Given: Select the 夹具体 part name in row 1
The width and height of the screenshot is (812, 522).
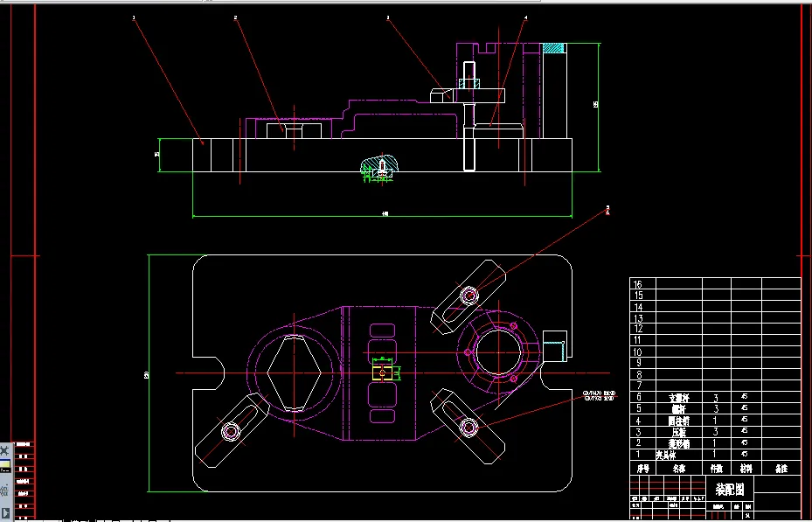Looking at the screenshot, I should [x=666, y=456].
